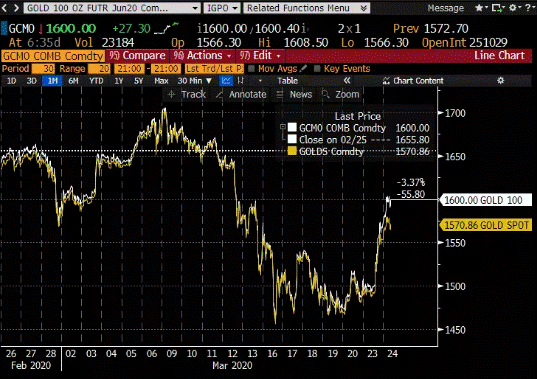Screen dimensions: 537x379
Task: Open the Chart Content panel
Action: (x=413, y=81)
